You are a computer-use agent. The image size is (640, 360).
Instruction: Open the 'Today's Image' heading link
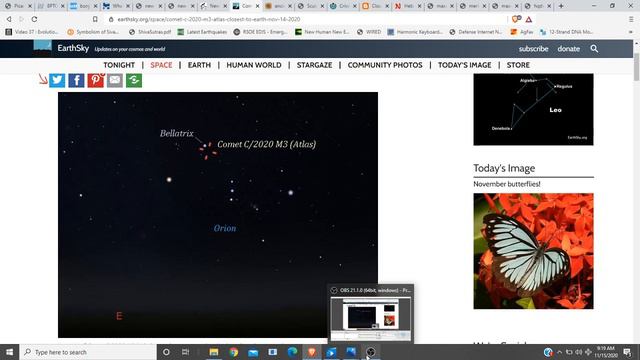point(504,168)
